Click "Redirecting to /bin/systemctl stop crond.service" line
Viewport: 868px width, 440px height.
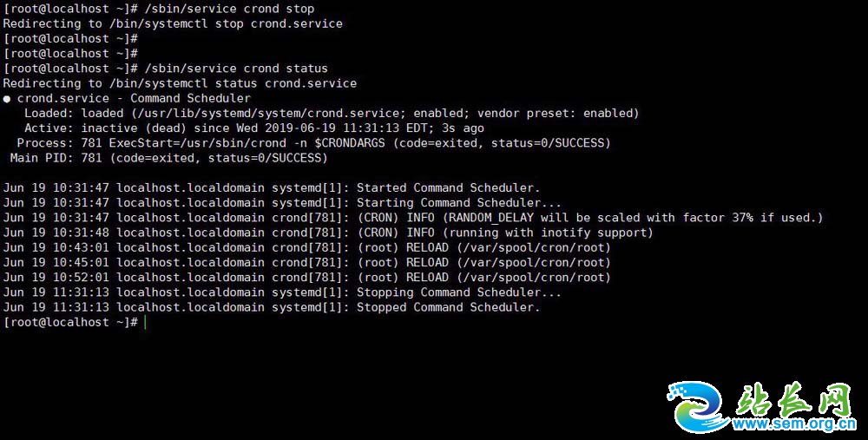pyautogui.click(x=173, y=23)
